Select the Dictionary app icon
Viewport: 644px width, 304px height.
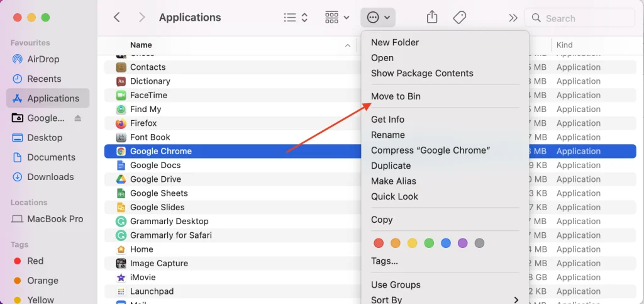pos(121,81)
